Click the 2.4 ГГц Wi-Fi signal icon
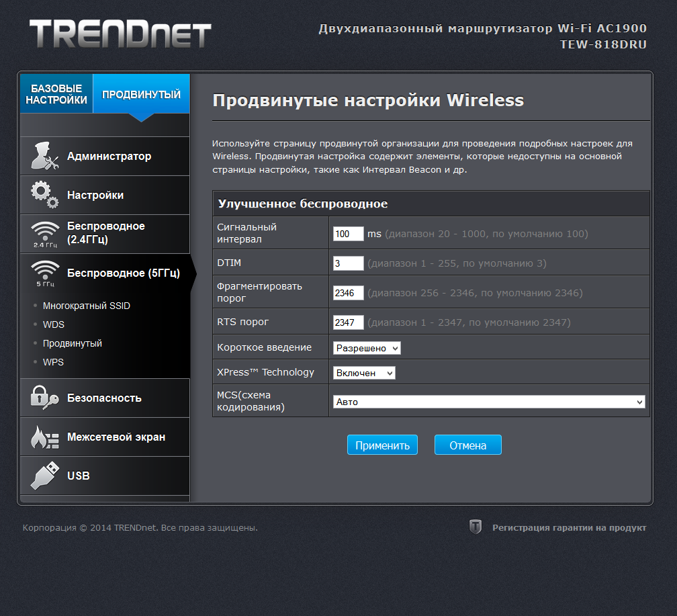The width and height of the screenshot is (677, 616). (45, 234)
